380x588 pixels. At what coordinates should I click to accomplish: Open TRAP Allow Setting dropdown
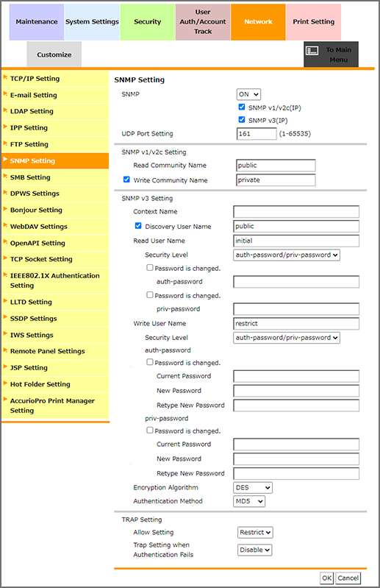point(255,533)
